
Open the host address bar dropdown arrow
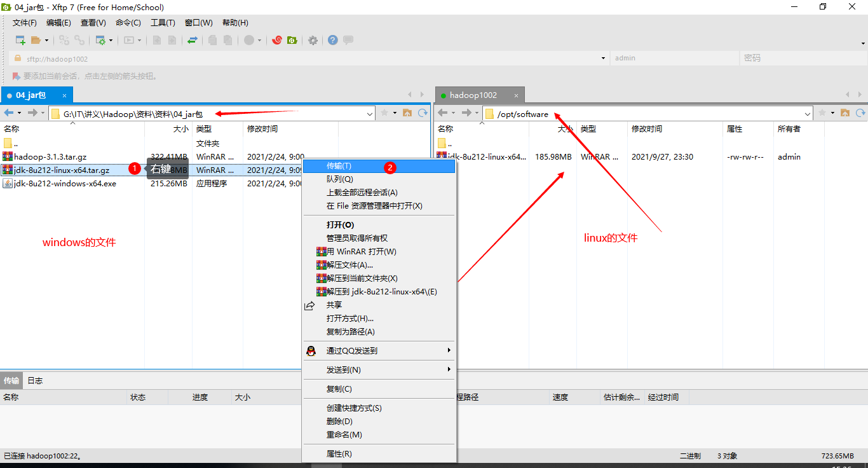pyautogui.click(x=603, y=58)
